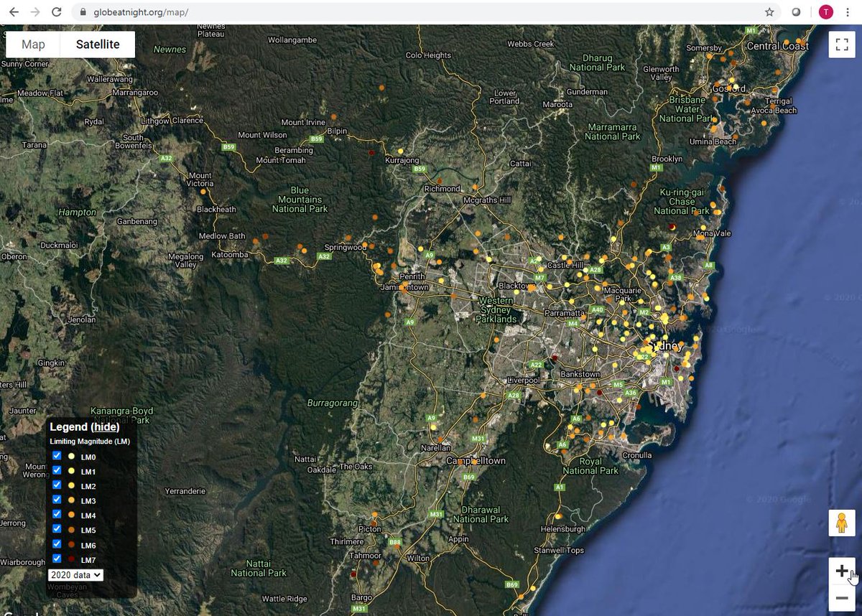The width and height of the screenshot is (862, 616).
Task: Click the Limiting Magnitude (LM) legend heading
Action: 90,441
